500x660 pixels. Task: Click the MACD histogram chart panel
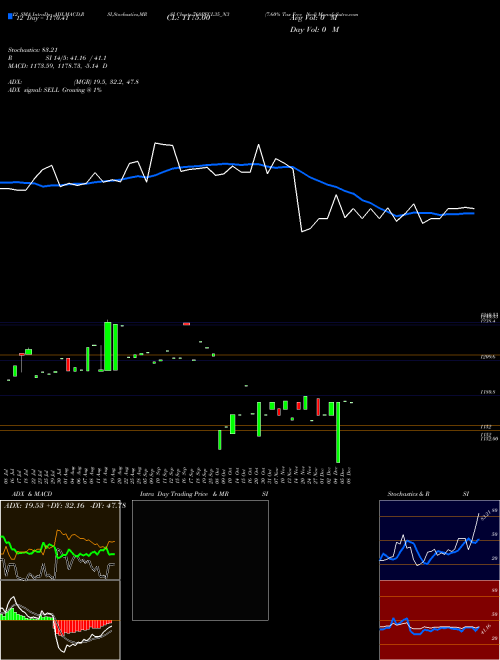(x=60, y=620)
